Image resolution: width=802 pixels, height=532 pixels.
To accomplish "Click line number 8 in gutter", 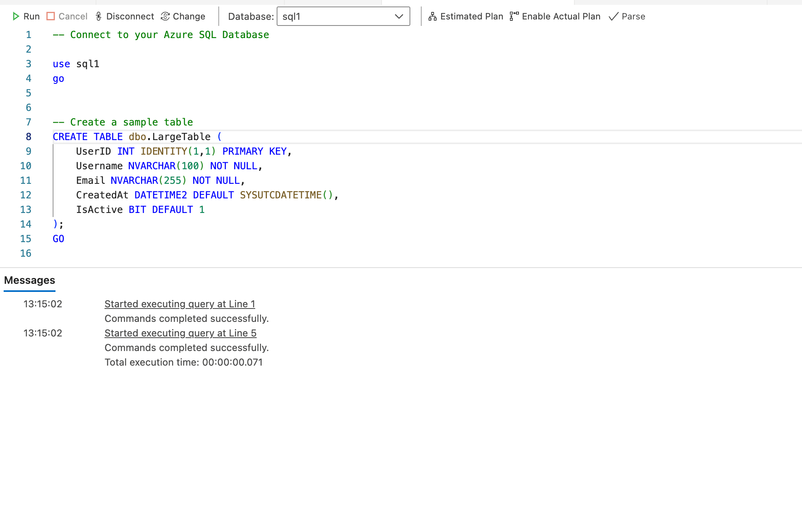I will pos(28,137).
